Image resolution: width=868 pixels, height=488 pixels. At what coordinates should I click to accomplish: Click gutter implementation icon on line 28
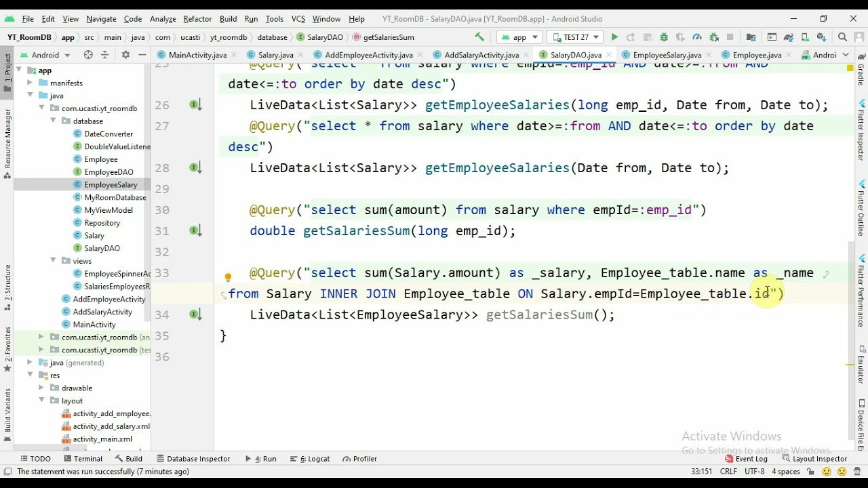tap(195, 167)
